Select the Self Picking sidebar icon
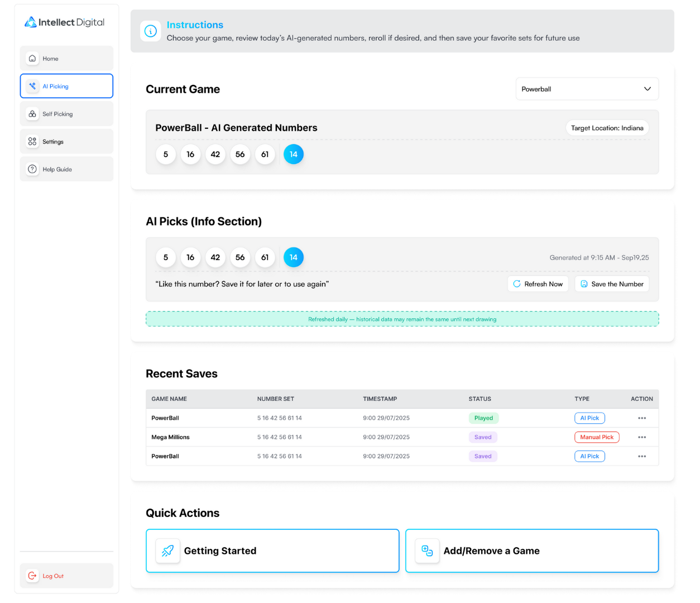Screen dimensions: 700x603 32,114
